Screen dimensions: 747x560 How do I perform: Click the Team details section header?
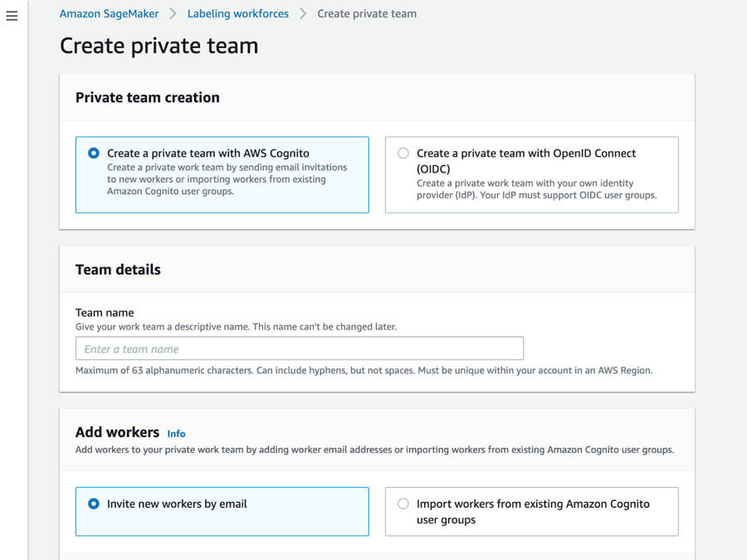pos(118,270)
